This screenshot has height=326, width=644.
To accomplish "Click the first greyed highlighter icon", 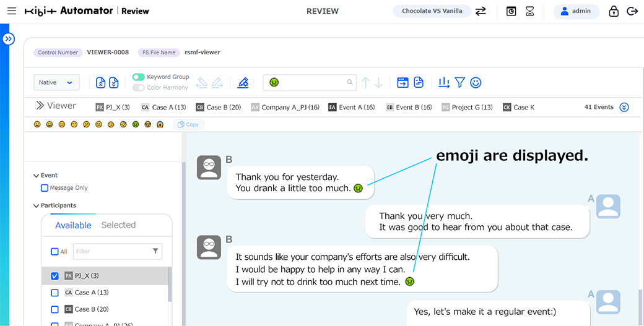I will (x=201, y=82).
